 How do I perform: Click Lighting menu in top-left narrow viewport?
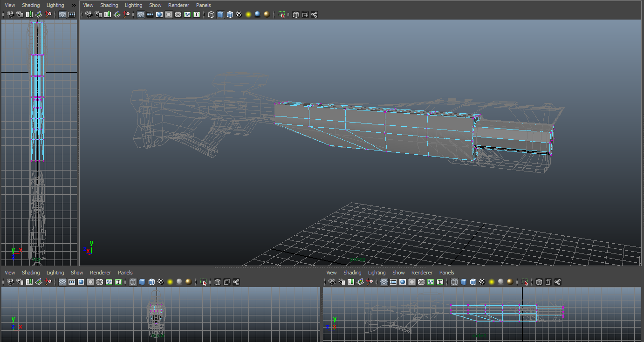click(x=55, y=5)
